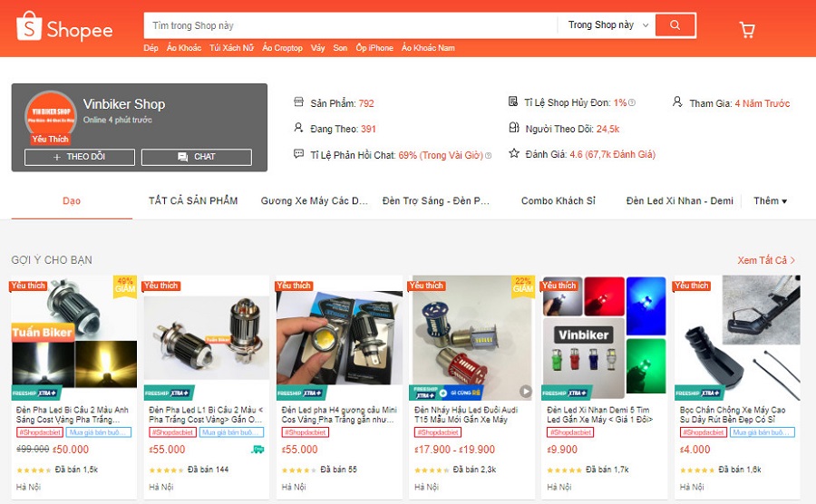Open the Đèn Led Xi Nhan Demi product thumbnail

[x=604, y=338]
